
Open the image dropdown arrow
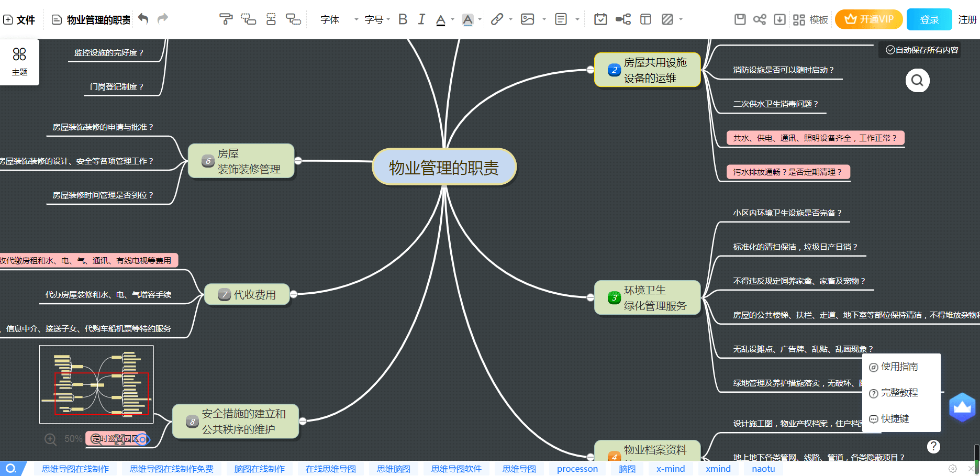coord(544,19)
